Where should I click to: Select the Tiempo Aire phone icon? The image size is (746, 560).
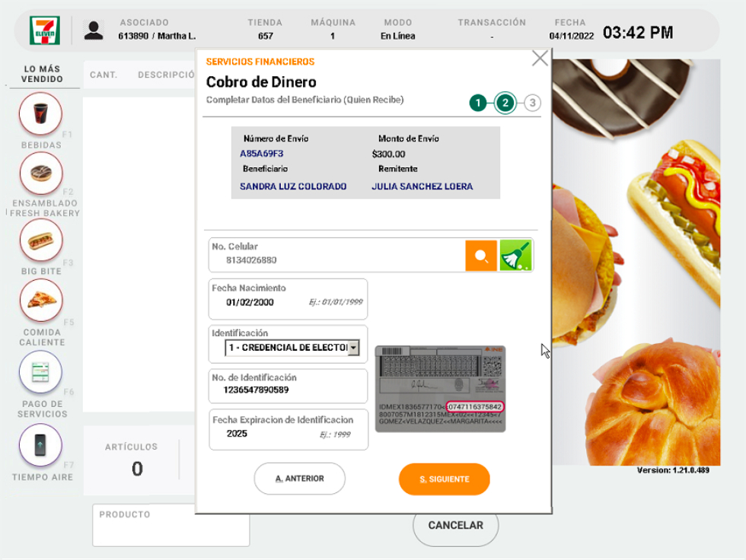tap(40, 444)
